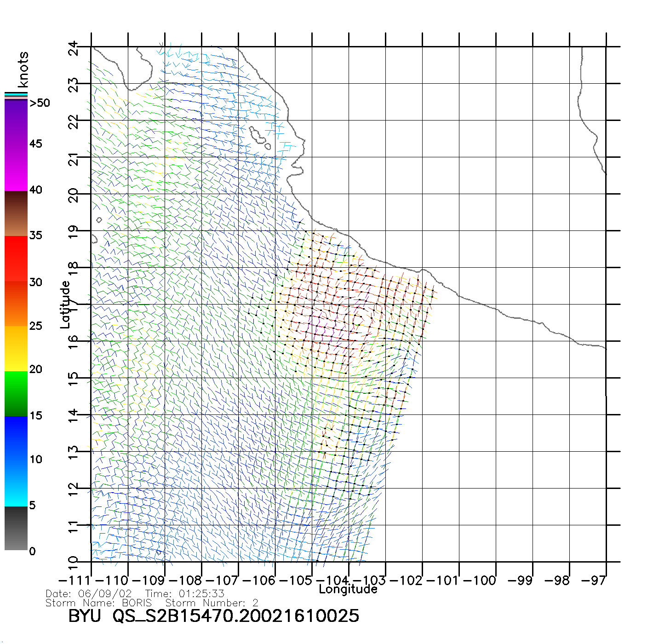
Task: Click the green 15-20 knots legend band
Action: coord(16,393)
